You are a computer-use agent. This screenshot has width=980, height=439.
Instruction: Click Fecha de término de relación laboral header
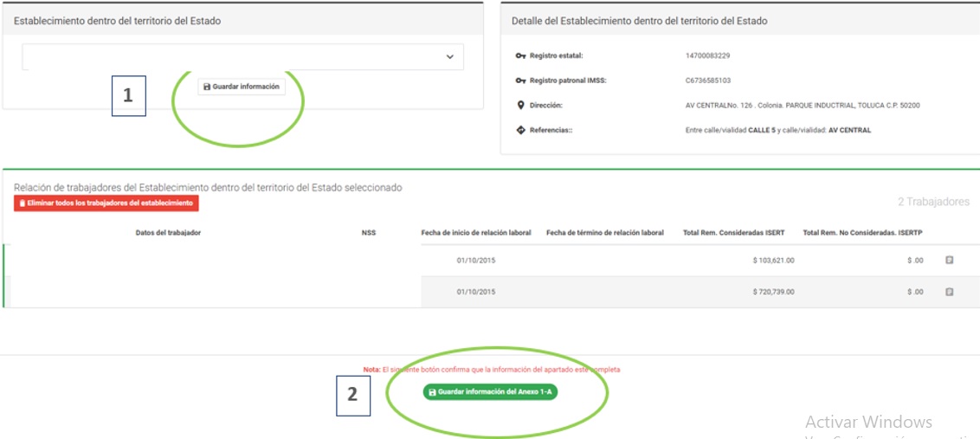click(x=605, y=233)
